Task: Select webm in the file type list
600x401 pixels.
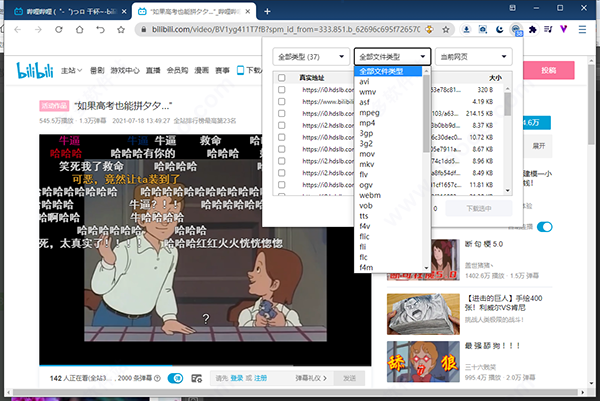Action: (x=388, y=195)
